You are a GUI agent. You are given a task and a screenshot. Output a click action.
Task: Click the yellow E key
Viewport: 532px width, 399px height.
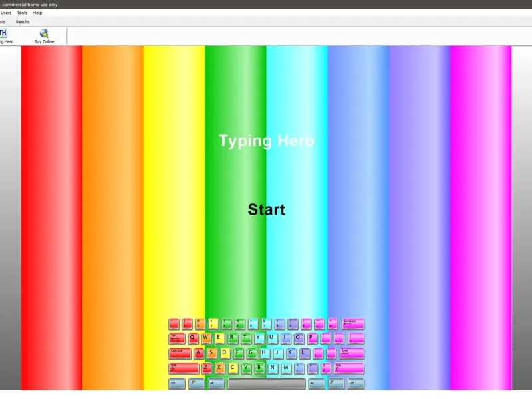[219, 338]
